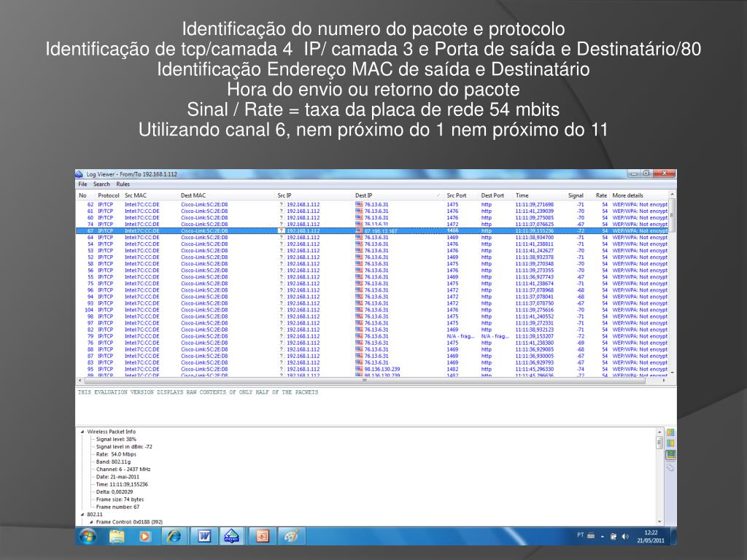The image size is (747, 560).
Task: Sort by the Signal column header
Action: [x=576, y=195]
